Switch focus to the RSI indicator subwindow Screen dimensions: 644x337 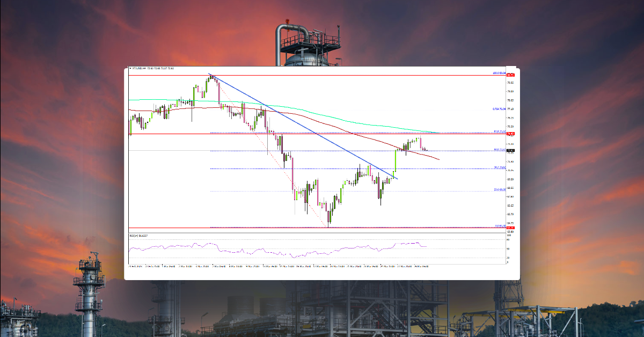pyautogui.click(x=322, y=250)
